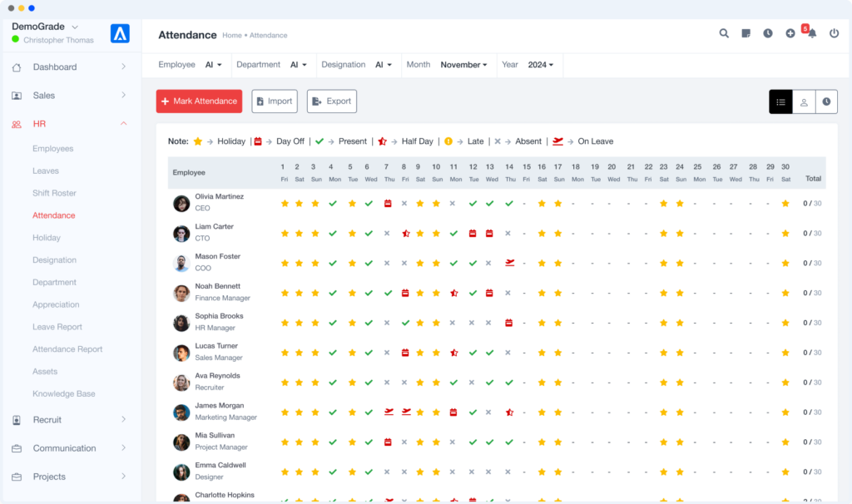Click Olivia Martinez's profile avatar
The width and height of the screenshot is (852, 504).
point(181,203)
